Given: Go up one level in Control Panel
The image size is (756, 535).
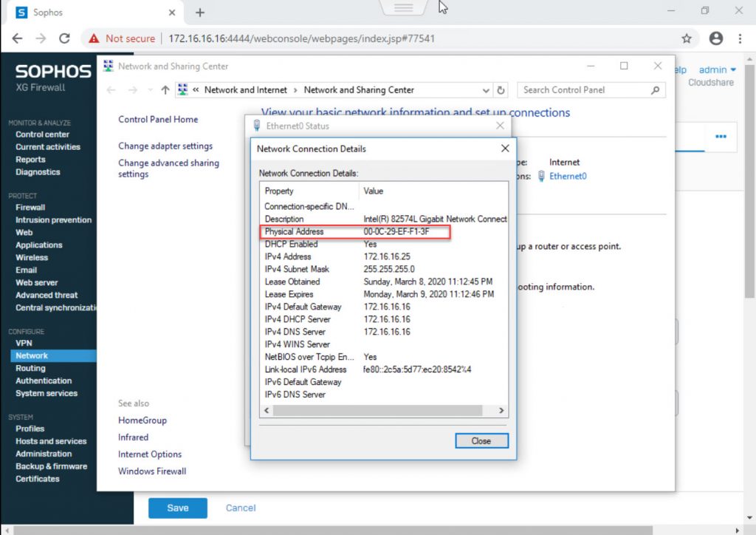Looking at the screenshot, I should [165, 89].
